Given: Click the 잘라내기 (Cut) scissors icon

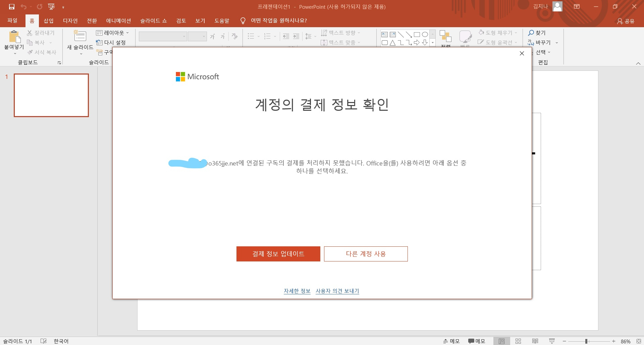Looking at the screenshot, I should coord(30,33).
